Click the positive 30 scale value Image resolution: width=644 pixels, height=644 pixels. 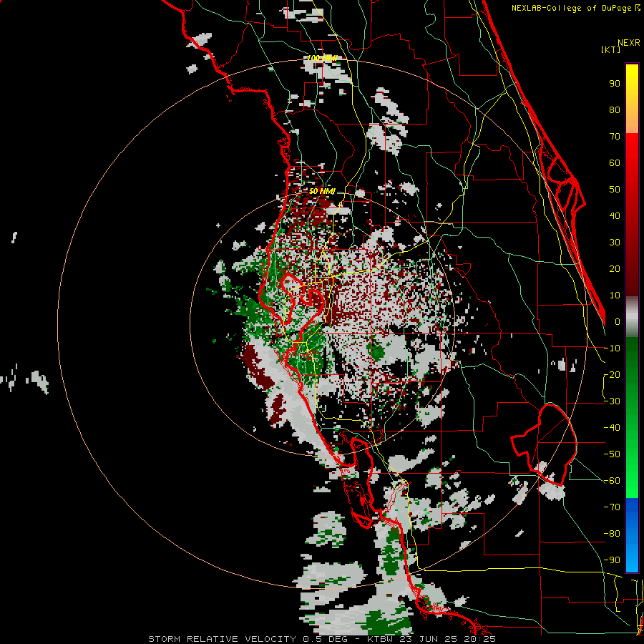coord(615,243)
